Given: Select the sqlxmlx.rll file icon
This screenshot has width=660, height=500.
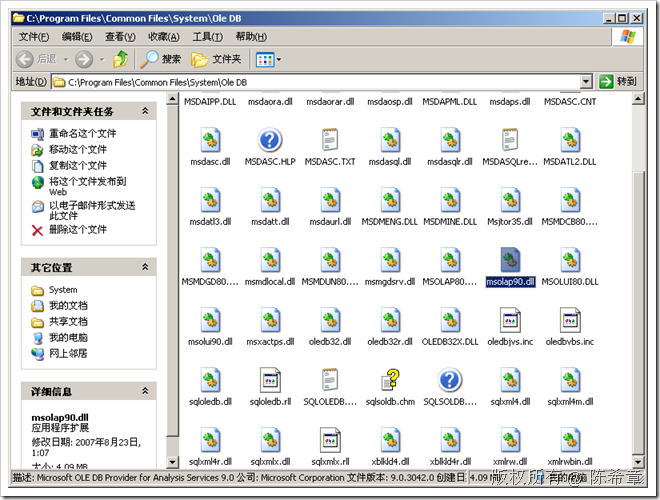Looking at the screenshot, I should click(330, 440).
